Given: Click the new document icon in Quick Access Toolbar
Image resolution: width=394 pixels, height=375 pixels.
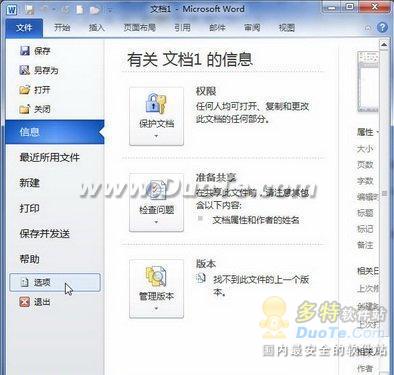Looking at the screenshot, I should [x=80, y=9].
